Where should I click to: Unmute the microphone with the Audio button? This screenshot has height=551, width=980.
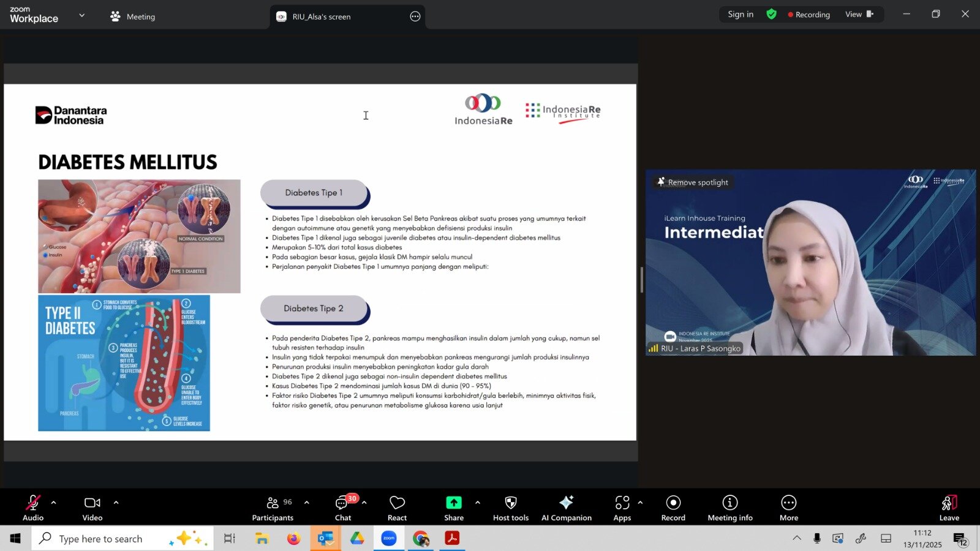coord(33,508)
